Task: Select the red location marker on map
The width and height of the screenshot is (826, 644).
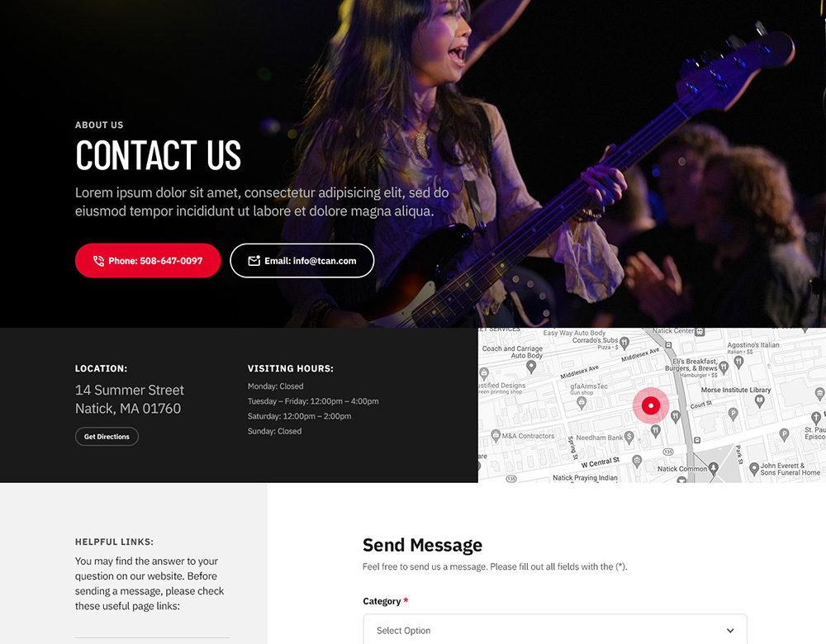Action: click(x=651, y=405)
